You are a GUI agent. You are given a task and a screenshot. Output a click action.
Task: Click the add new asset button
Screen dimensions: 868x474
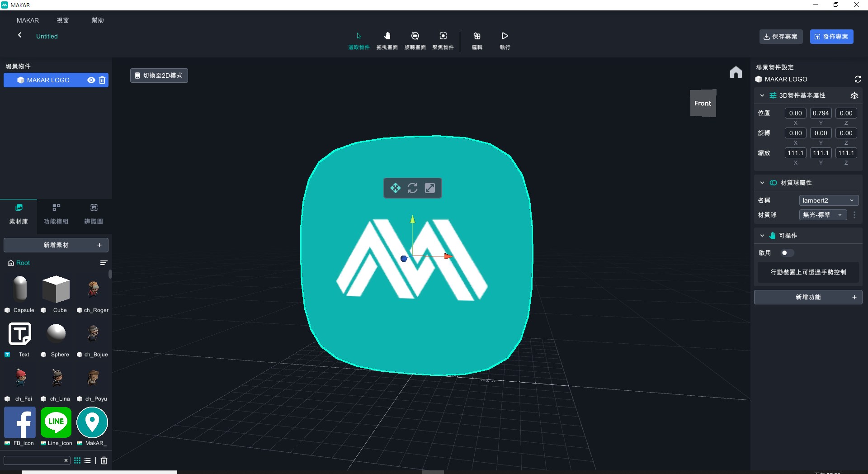[x=56, y=245]
